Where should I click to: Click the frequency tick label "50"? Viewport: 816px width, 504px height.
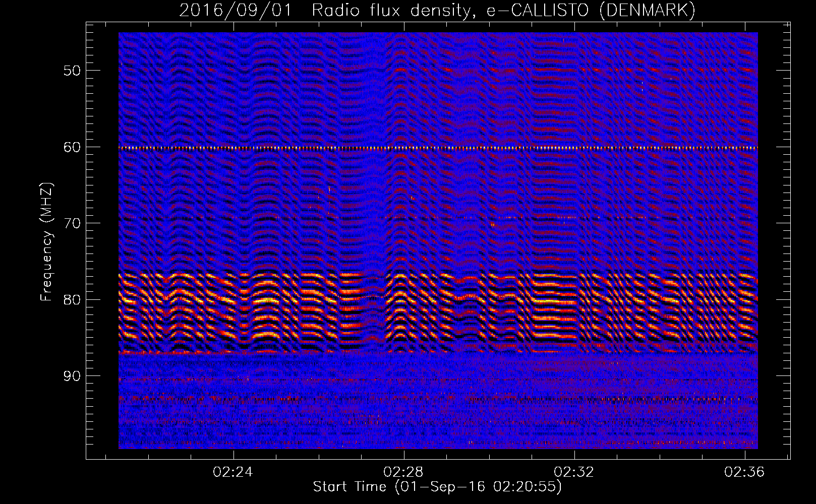pos(72,71)
